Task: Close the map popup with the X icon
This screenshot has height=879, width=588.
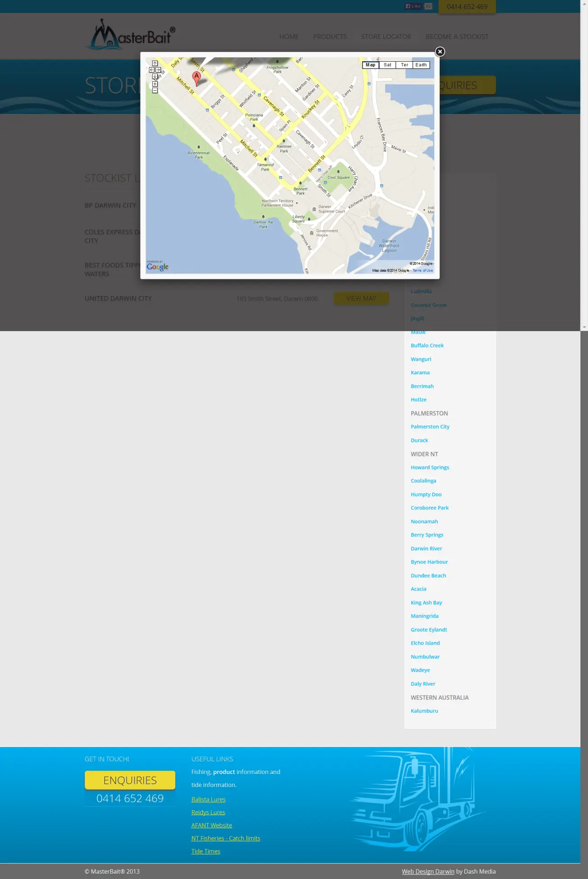Action: (x=440, y=52)
